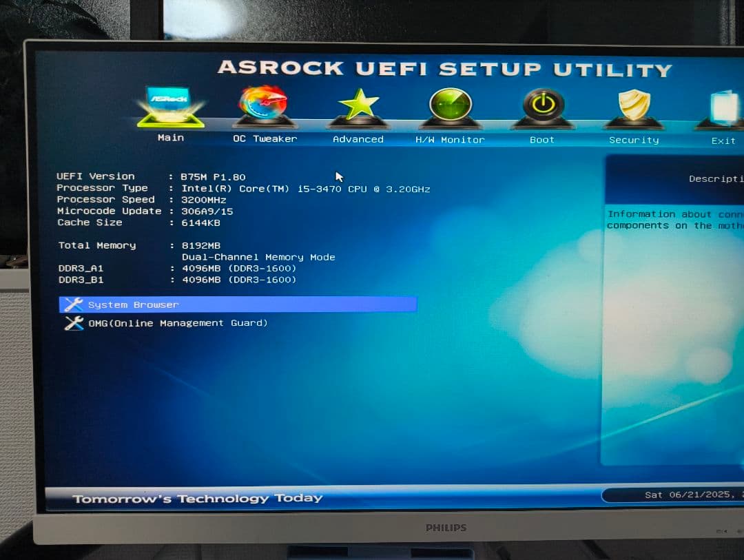Click the Boot power-symbol icon
Screen dimensions: 744x560
click(x=541, y=105)
